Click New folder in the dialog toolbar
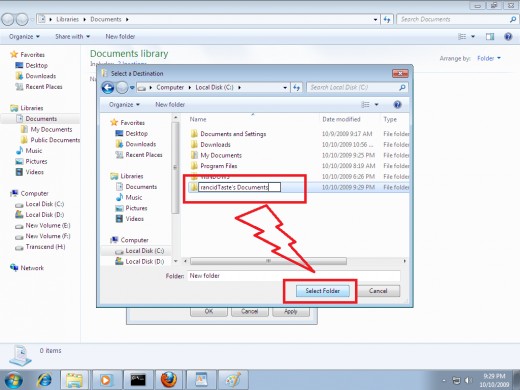 (170, 105)
